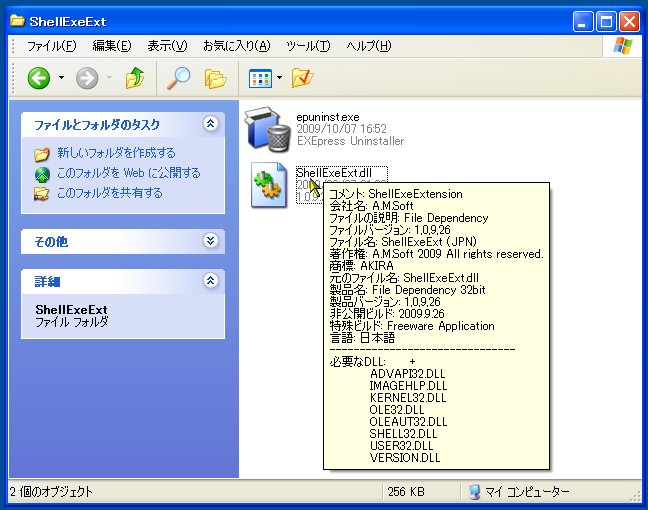Click the Up folder toolbar icon

coord(135,78)
